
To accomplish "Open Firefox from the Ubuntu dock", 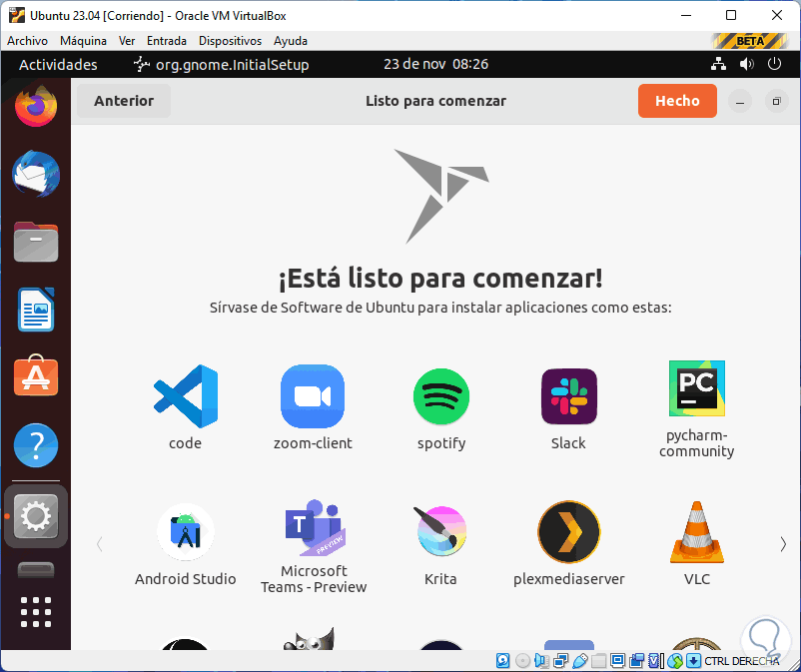I will pyautogui.click(x=35, y=106).
